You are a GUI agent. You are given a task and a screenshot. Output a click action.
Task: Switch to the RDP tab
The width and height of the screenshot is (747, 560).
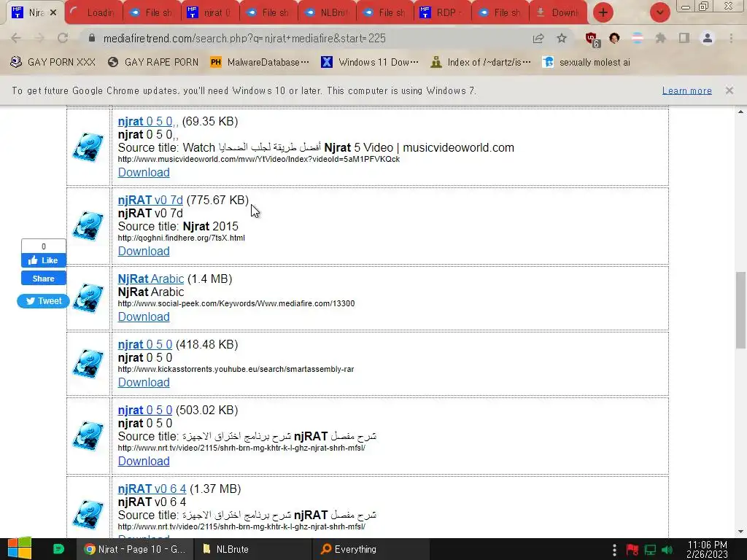[444, 13]
